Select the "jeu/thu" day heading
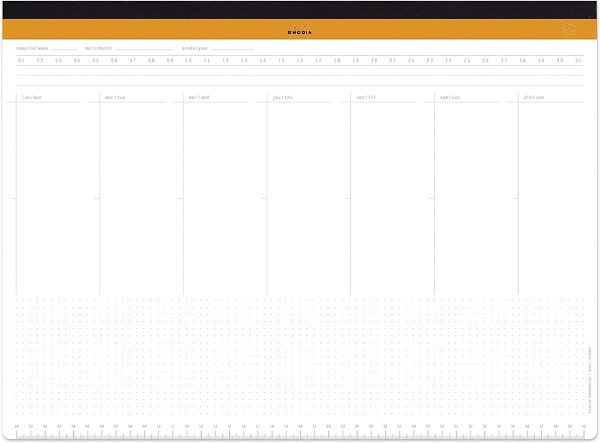 283,98
